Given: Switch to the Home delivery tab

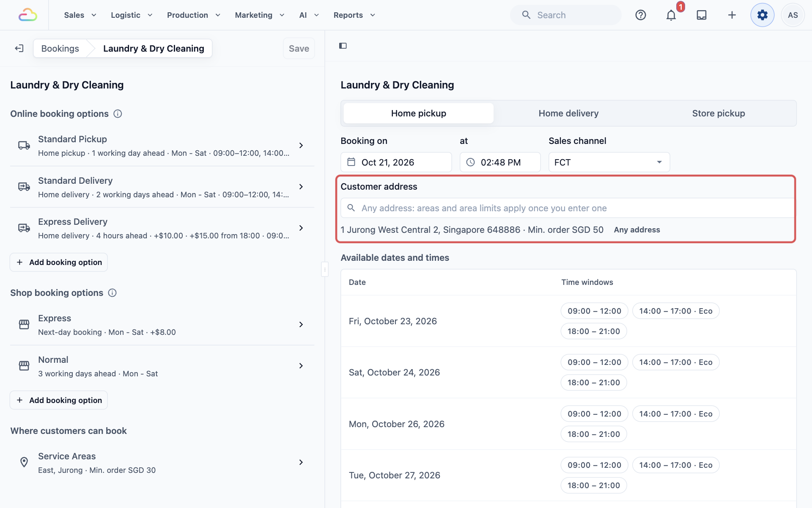Looking at the screenshot, I should (568, 113).
